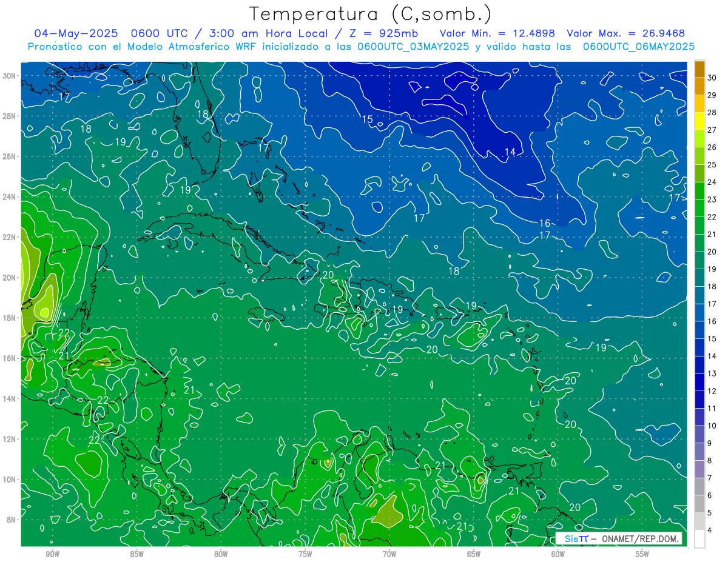728x562 pixels.
Task: Click the '14N' latitude axis label
Action: point(10,399)
